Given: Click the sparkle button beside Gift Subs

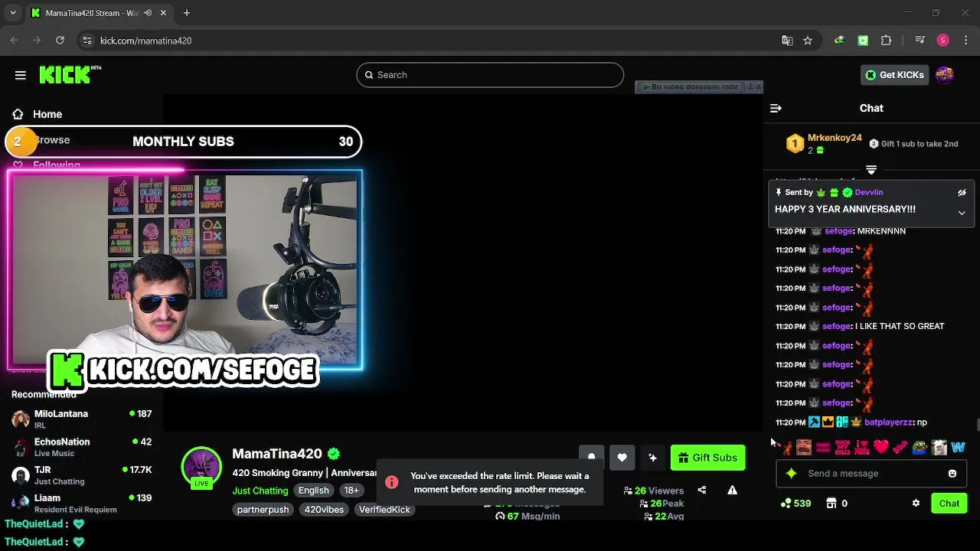Looking at the screenshot, I should coord(652,458).
